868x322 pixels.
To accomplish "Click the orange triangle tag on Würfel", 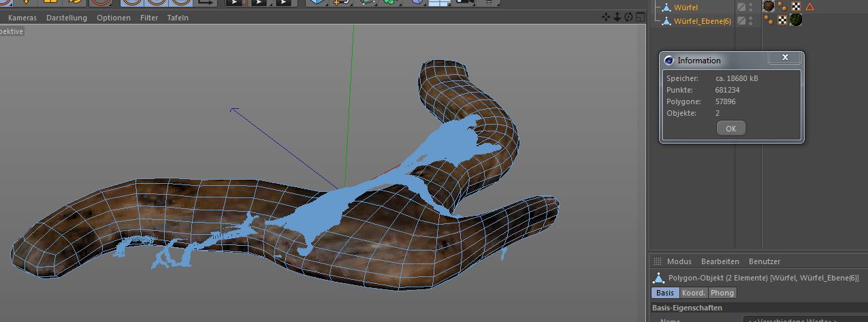I will [x=809, y=7].
